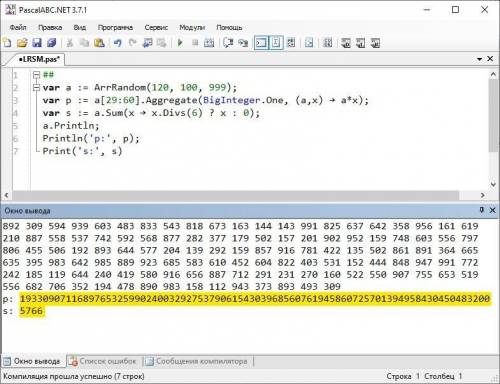Click the Столбец 1 status bar entry
This screenshot has height=384, width=500.
click(x=443, y=376)
